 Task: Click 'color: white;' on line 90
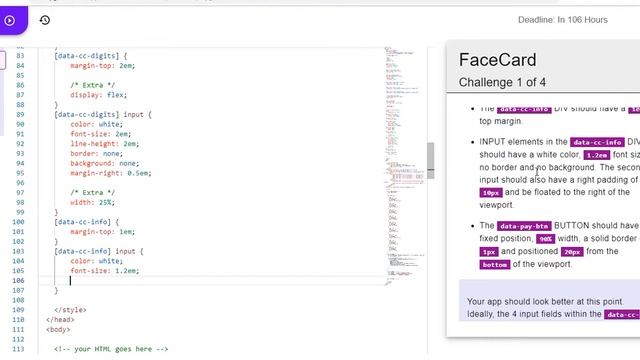[x=96, y=124]
